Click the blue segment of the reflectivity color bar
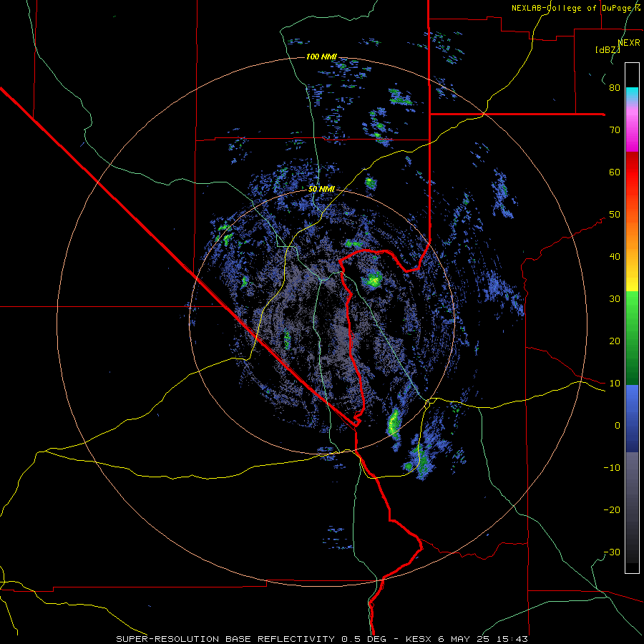Screen dimensions: 644x644 point(632,419)
